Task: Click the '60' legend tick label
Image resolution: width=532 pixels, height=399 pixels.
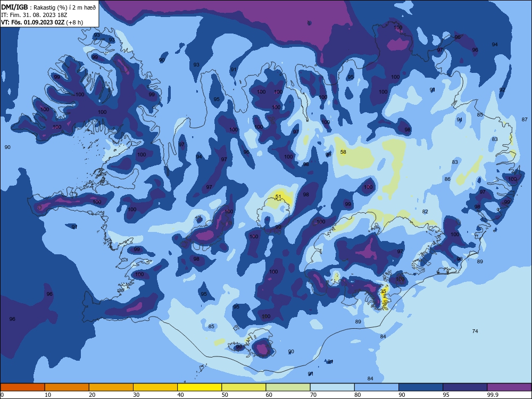Action: pyautogui.click(x=269, y=395)
